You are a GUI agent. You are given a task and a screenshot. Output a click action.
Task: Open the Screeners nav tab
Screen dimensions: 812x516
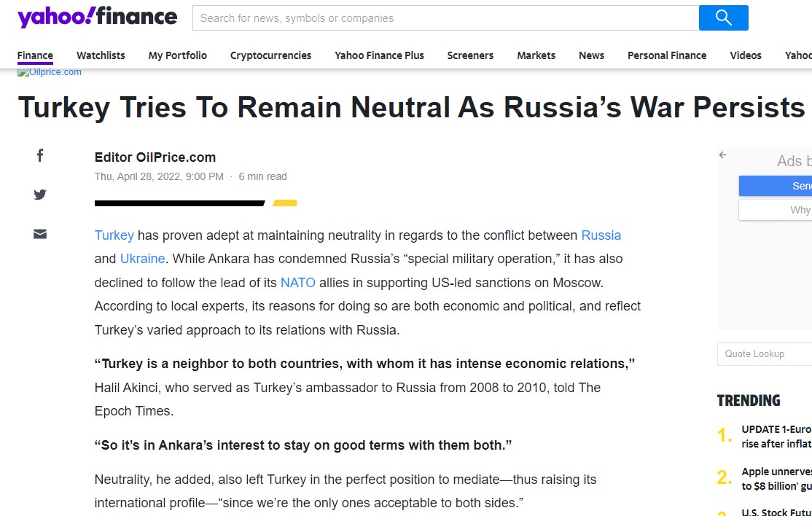tap(470, 55)
